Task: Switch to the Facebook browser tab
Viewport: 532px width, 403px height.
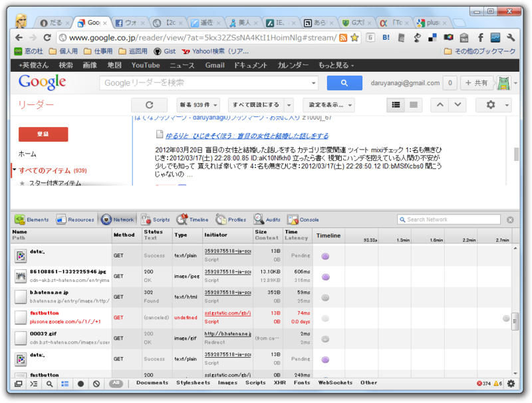Action: (130, 23)
